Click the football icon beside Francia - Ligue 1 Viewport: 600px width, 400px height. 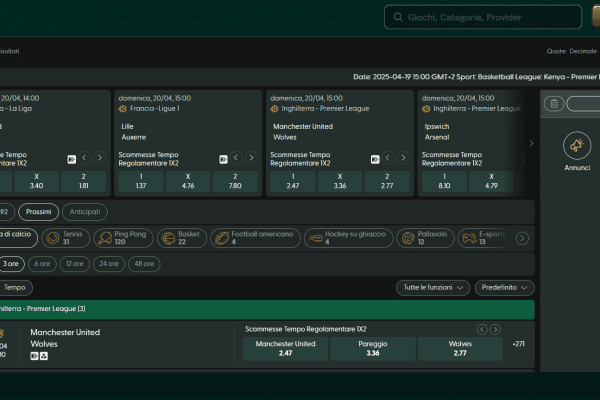coord(122,109)
